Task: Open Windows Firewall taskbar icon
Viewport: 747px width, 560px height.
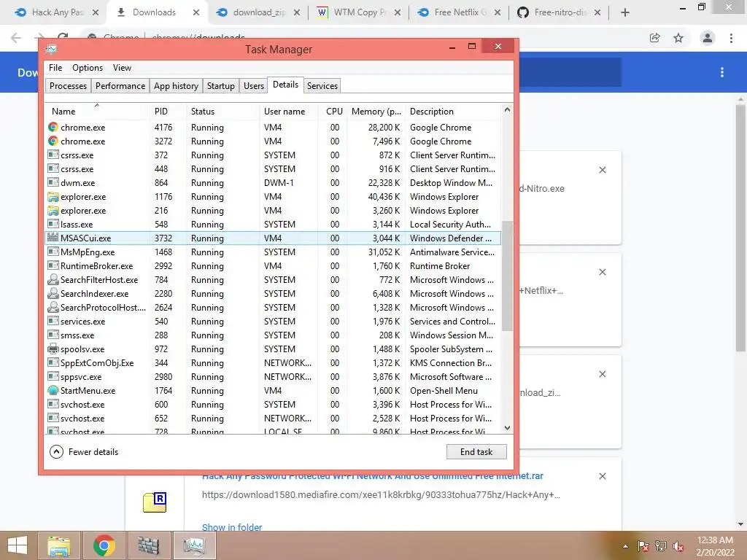Action: [x=149, y=545]
